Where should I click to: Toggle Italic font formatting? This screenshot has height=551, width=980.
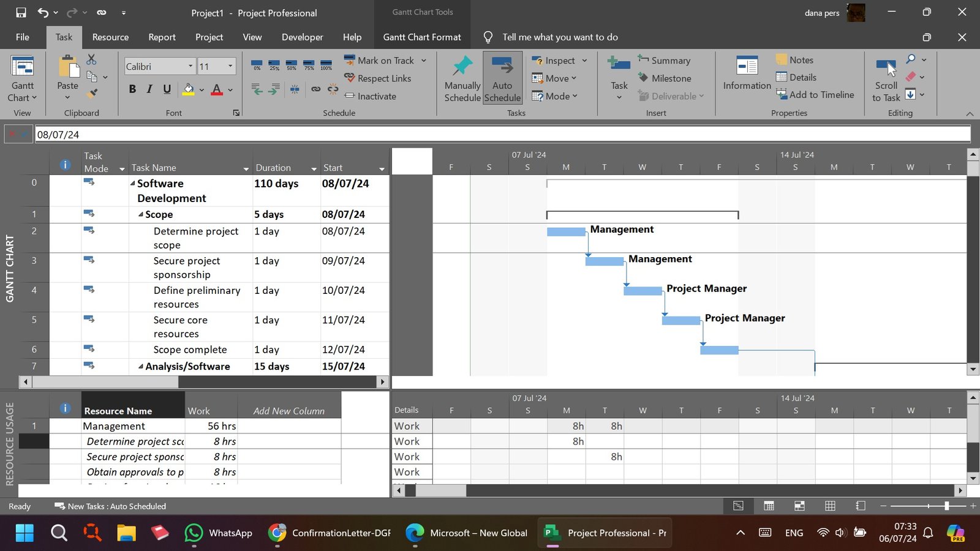tap(149, 89)
